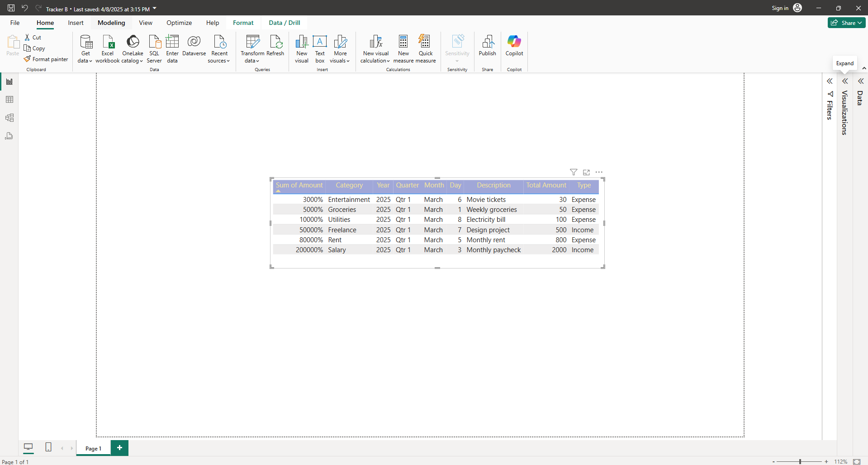Image resolution: width=868 pixels, height=465 pixels.
Task: Expand the Filters pane
Action: pyautogui.click(x=830, y=81)
